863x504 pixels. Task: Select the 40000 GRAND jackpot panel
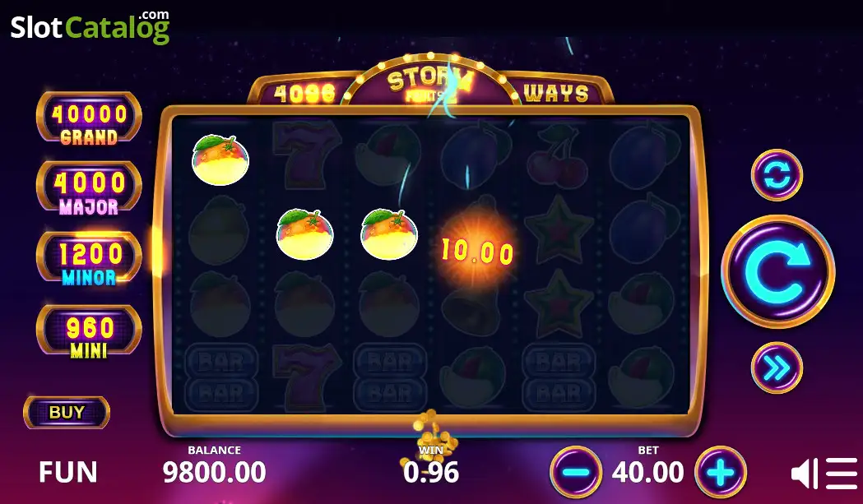pos(89,118)
